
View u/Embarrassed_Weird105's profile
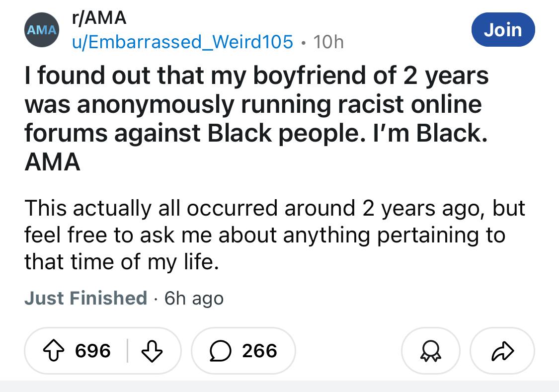coord(182,42)
